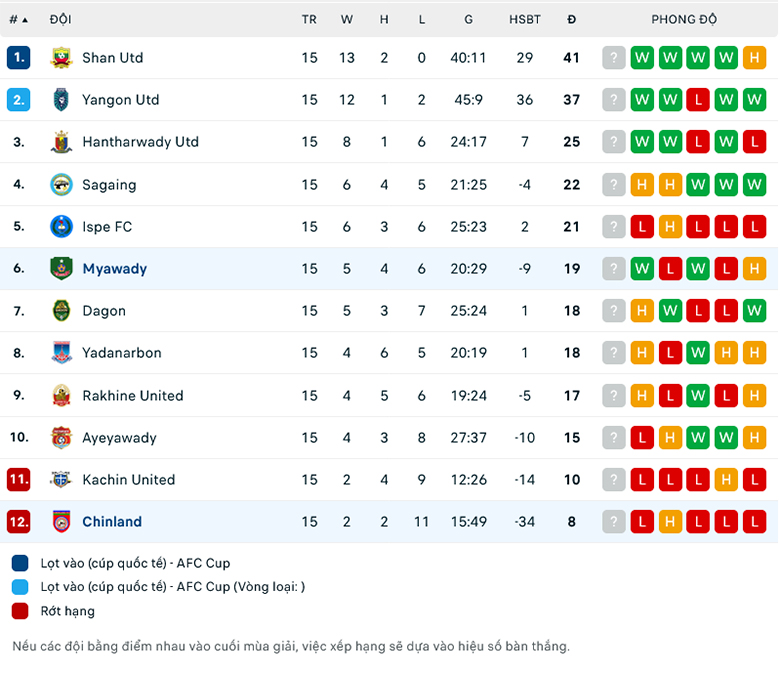The image size is (780, 673).
Task: Click the red rank 12 position badge
Action: pyautogui.click(x=18, y=522)
